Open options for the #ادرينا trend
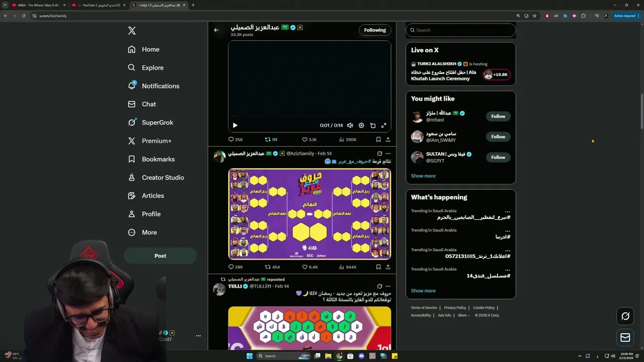The height and width of the screenshot is (362, 644). pos(507,231)
